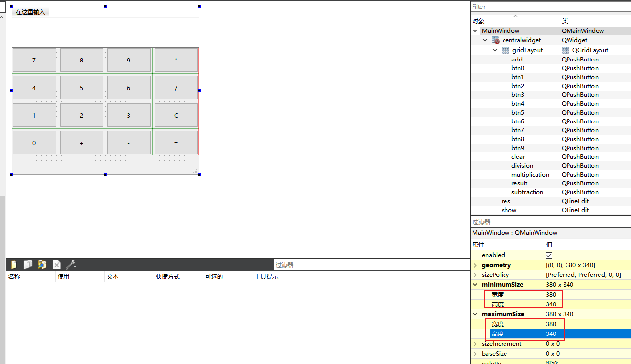Open the wrench configure icon in action editor
The image size is (631, 364).
coord(71,265)
